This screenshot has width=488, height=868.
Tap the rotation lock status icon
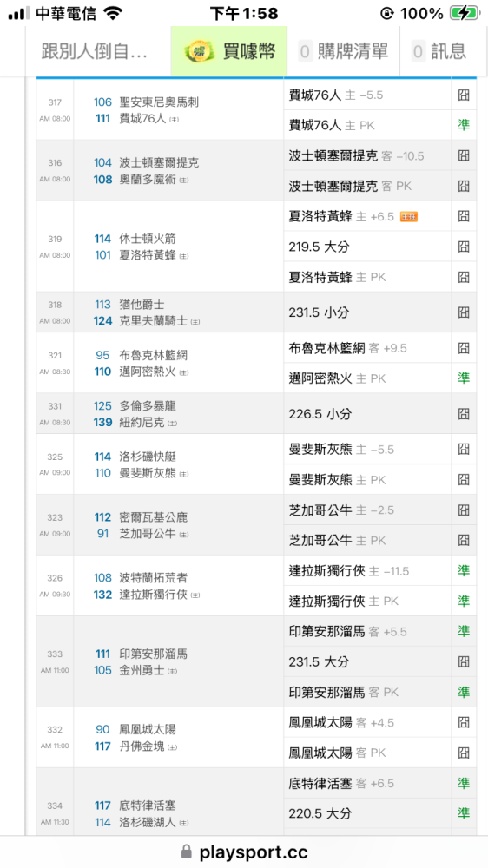pos(386,13)
